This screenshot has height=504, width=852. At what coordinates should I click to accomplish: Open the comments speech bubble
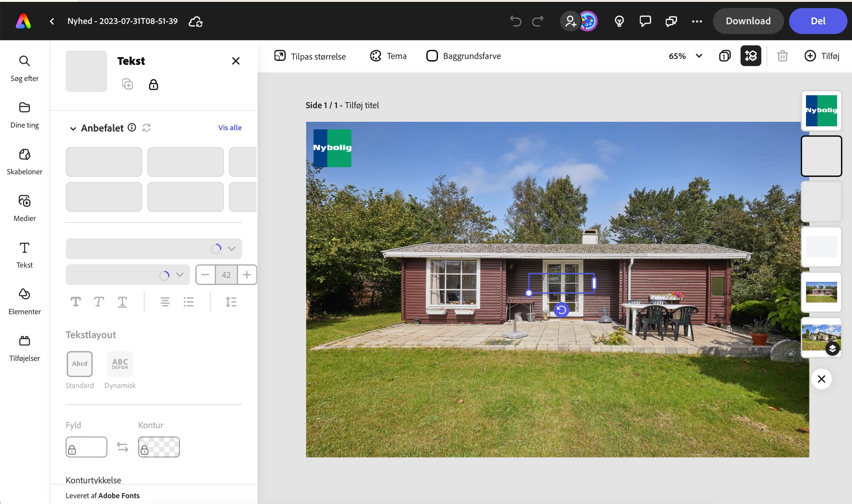click(x=645, y=21)
